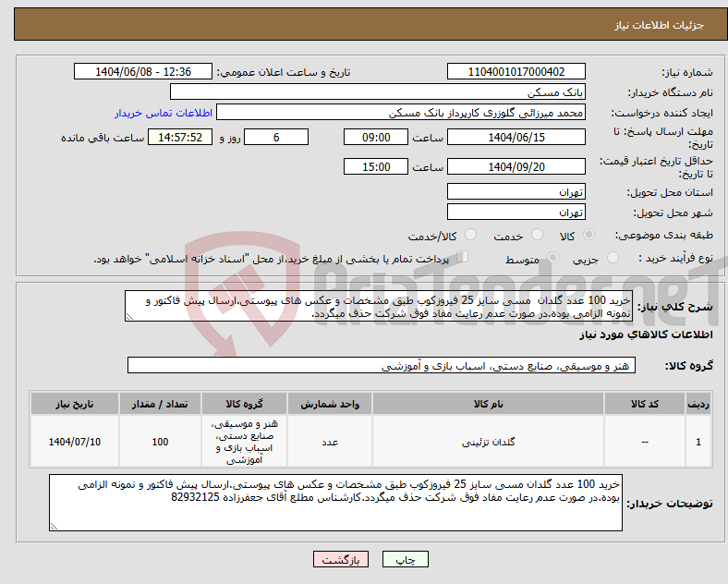Image resolution: width=728 pixels, height=584 pixels.
Task: Click the quantity cell 100
Action: (160, 442)
